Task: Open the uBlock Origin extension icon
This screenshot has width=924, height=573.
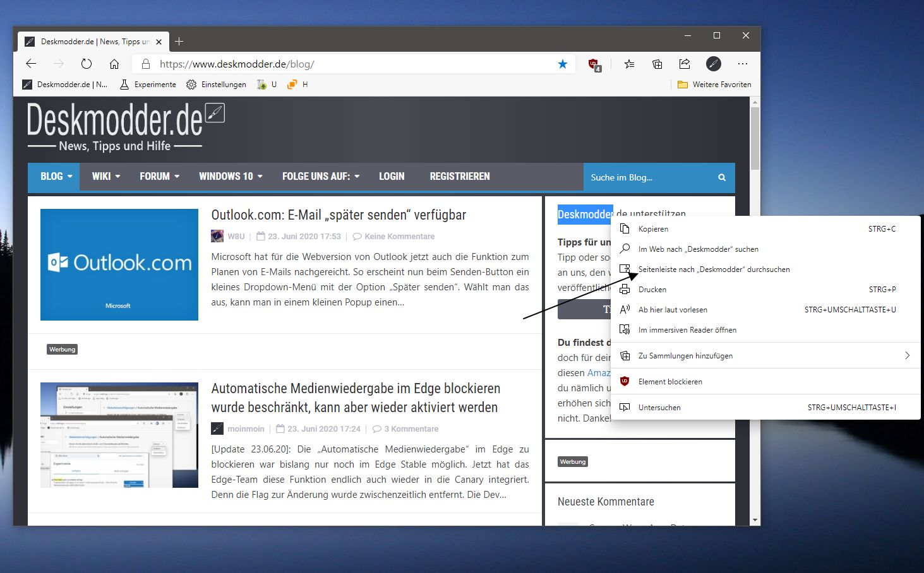Action: click(594, 64)
